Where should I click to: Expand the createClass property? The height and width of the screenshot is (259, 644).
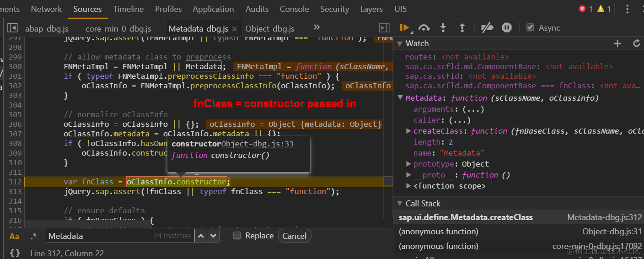(x=408, y=131)
